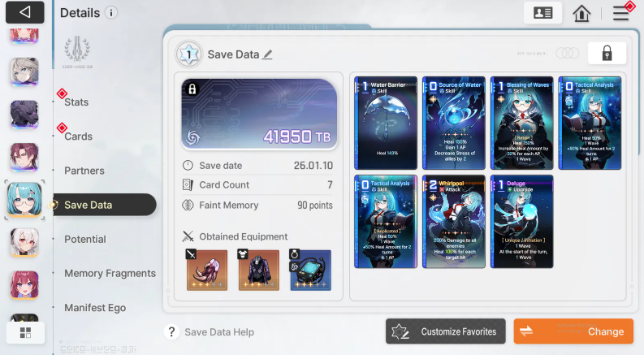Open the Cards section

coord(78,136)
